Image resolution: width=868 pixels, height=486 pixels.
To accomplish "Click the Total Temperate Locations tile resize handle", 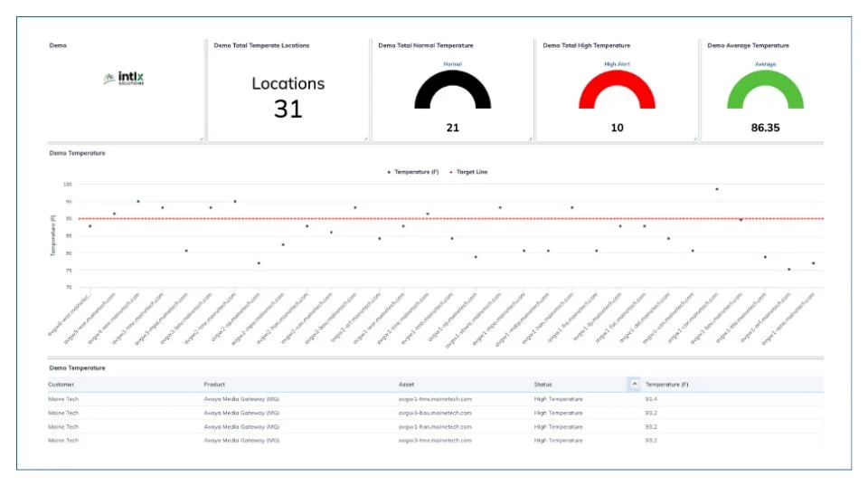I will click(x=366, y=138).
